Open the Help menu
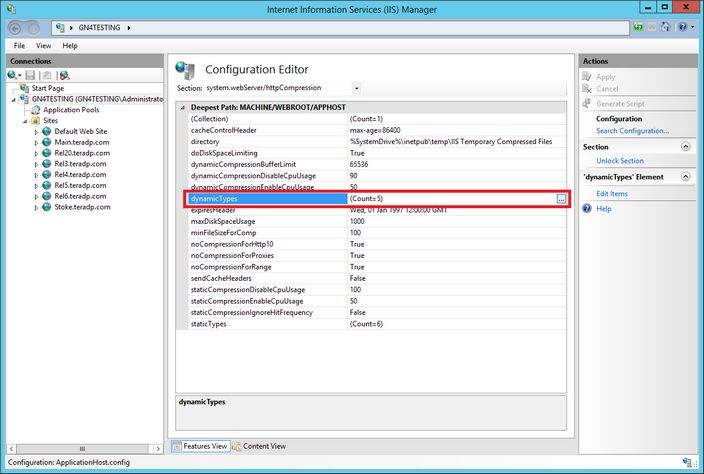This screenshot has height=474, width=704. [x=70, y=45]
